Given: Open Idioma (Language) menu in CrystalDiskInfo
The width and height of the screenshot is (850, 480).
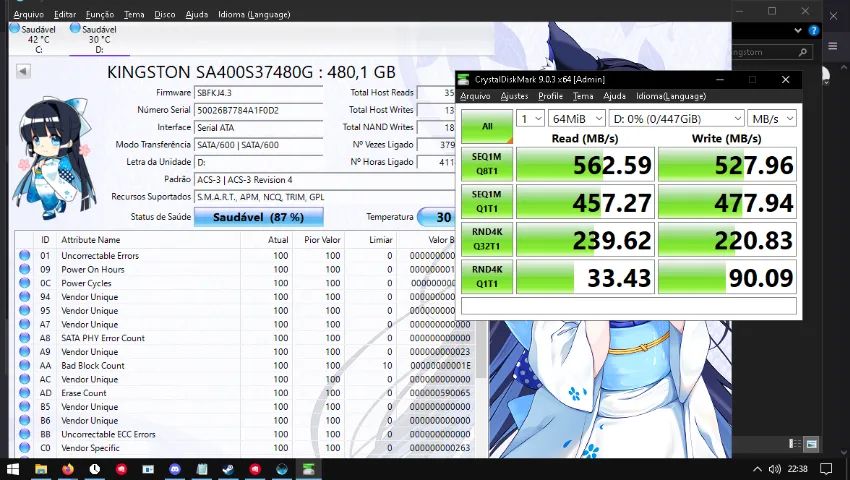Looking at the screenshot, I should coord(254,15).
